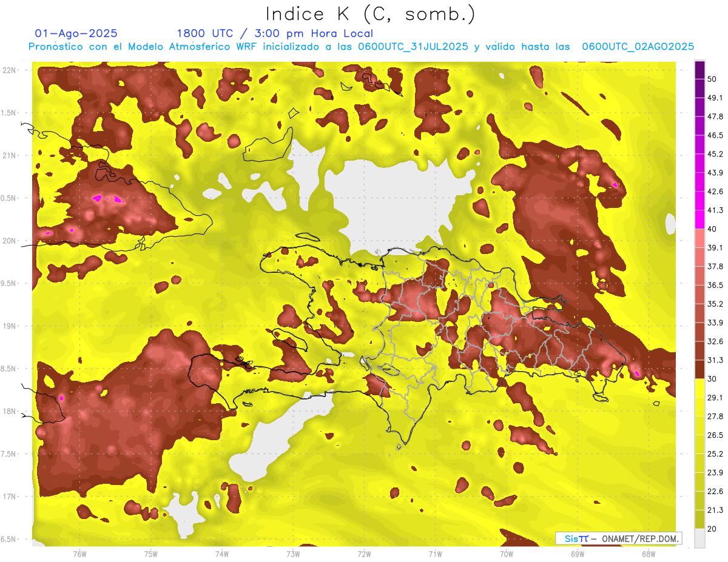
Task: Click the colorbar value '20'
Action: pos(712,529)
